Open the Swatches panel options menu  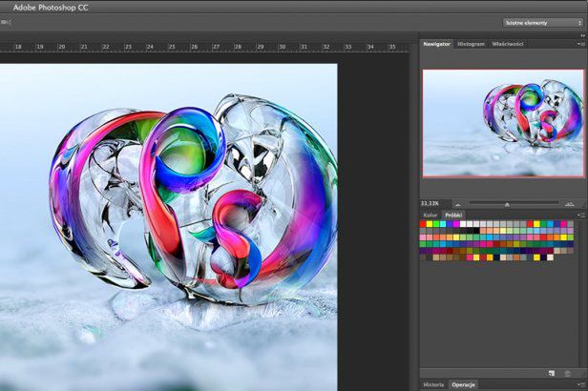581,215
